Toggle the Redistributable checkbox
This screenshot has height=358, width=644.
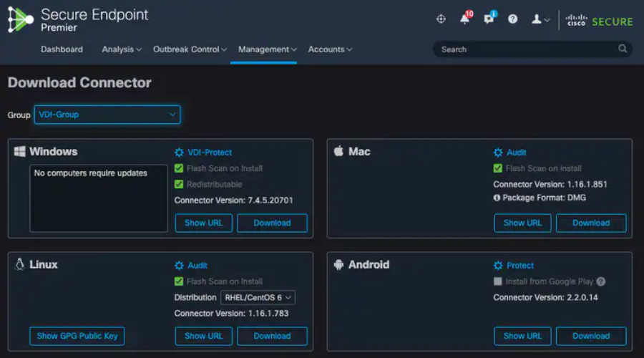(x=179, y=184)
